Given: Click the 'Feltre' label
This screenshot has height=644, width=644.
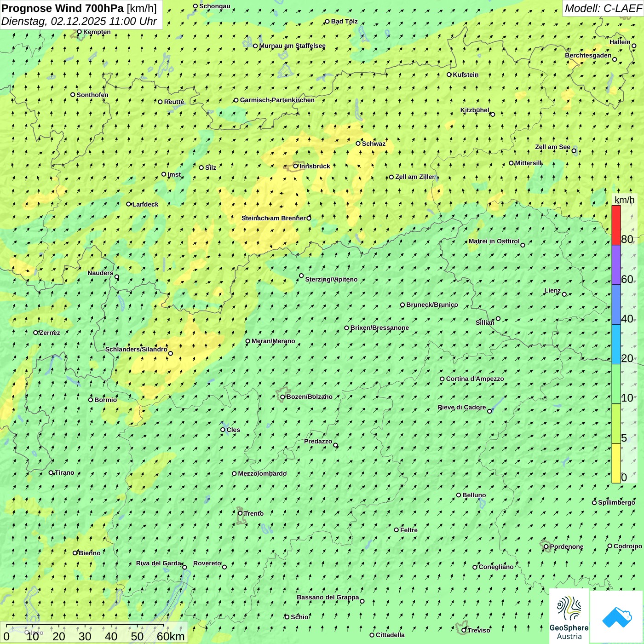Looking at the screenshot, I should tap(409, 530).
